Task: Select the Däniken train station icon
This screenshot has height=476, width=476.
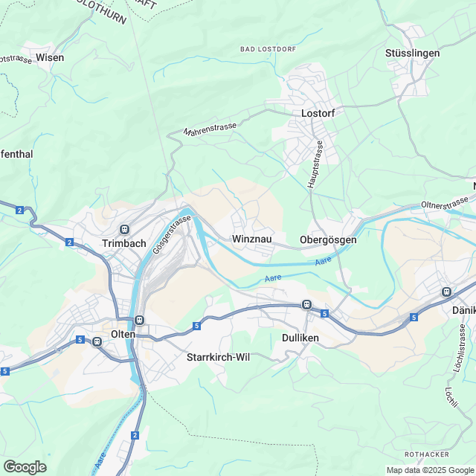Action: point(446,292)
